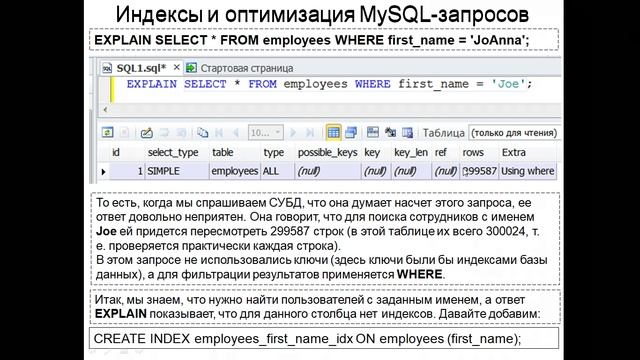The image size is (640, 360).
Task: Click the copy rows icon
Action: 202,132
